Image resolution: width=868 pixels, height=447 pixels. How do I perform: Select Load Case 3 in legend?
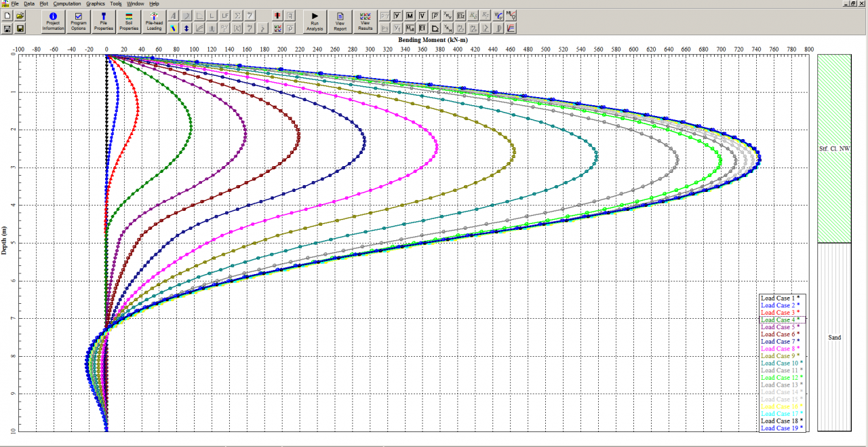pos(780,313)
